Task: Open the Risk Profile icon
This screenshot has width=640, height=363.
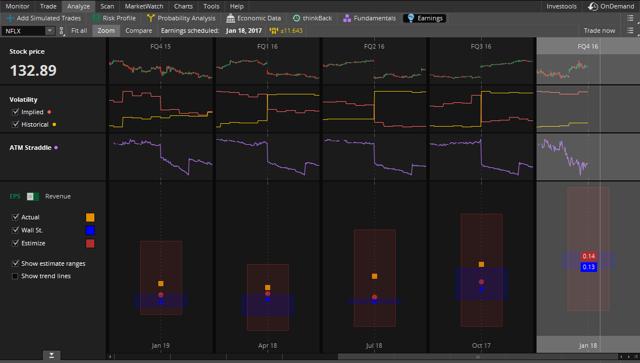Action: tap(96, 18)
